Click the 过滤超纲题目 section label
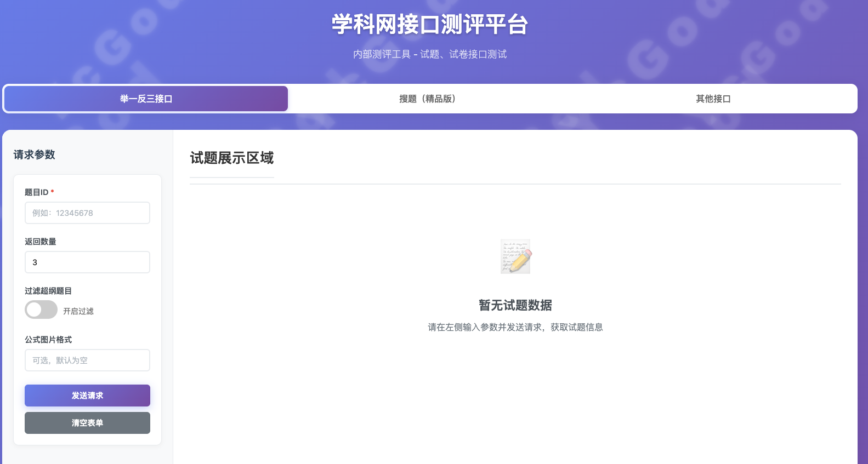This screenshot has width=868, height=464. (48, 291)
